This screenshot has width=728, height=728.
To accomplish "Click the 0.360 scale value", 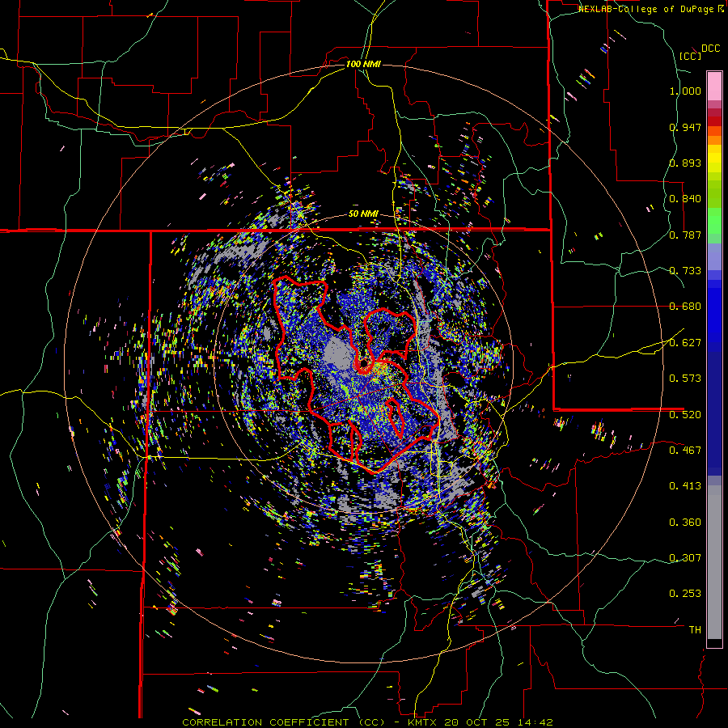I will [x=685, y=523].
